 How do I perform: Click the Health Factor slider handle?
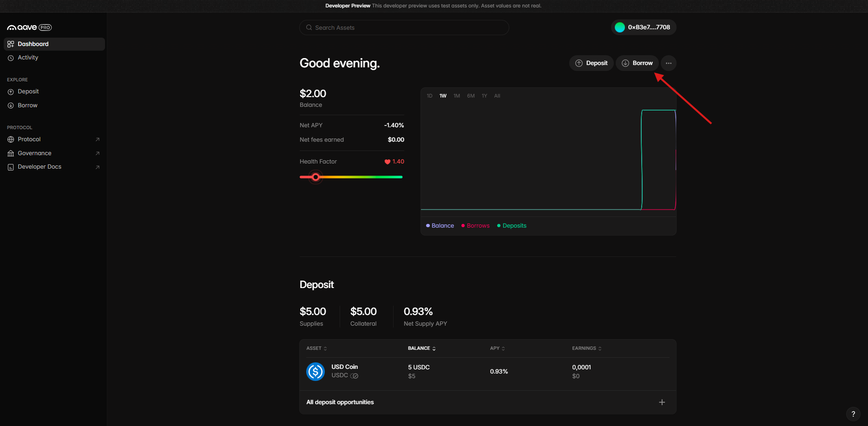(316, 177)
